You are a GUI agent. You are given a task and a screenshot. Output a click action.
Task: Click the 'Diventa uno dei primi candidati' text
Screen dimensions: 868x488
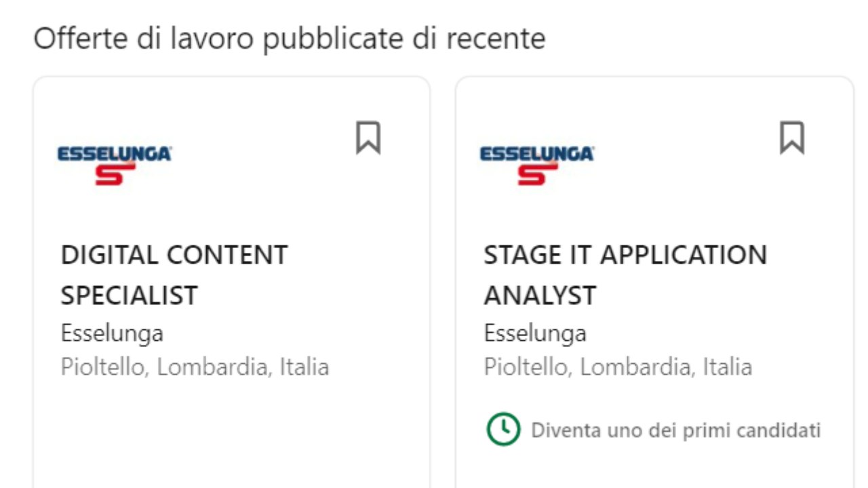coord(675,430)
